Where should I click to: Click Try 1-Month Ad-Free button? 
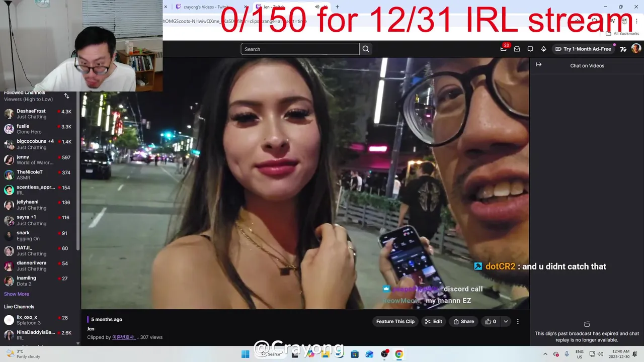(583, 49)
